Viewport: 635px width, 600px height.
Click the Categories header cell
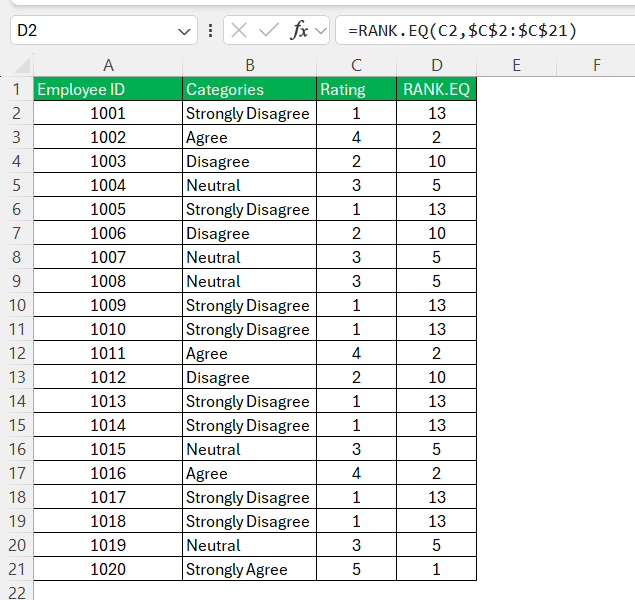click(x=249, y=89)
